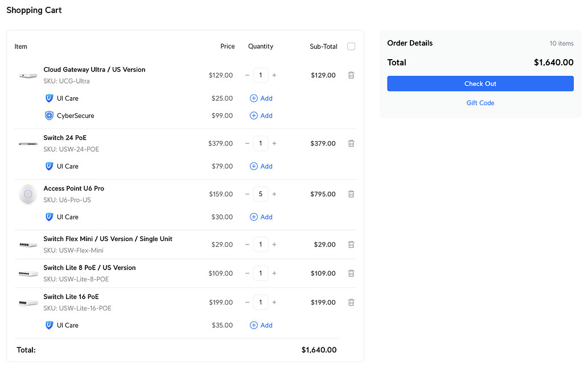Toggle the select-all checkbox in header
This screenshot has width=588, height=365.
tap(351, 47)
